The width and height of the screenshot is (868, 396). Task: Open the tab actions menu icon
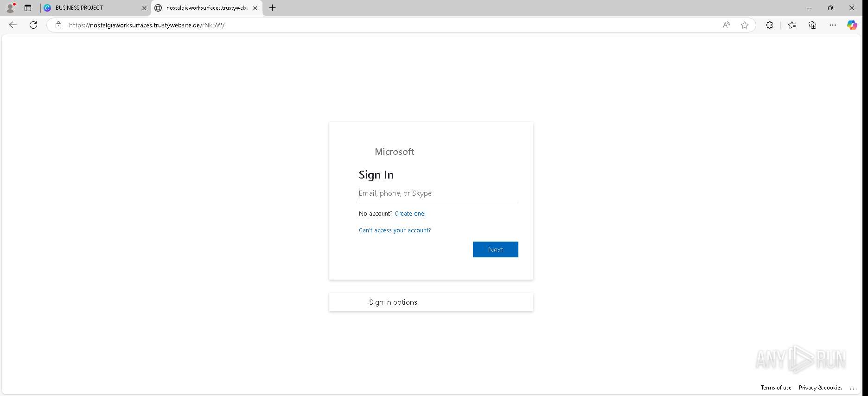click(28, 8)
